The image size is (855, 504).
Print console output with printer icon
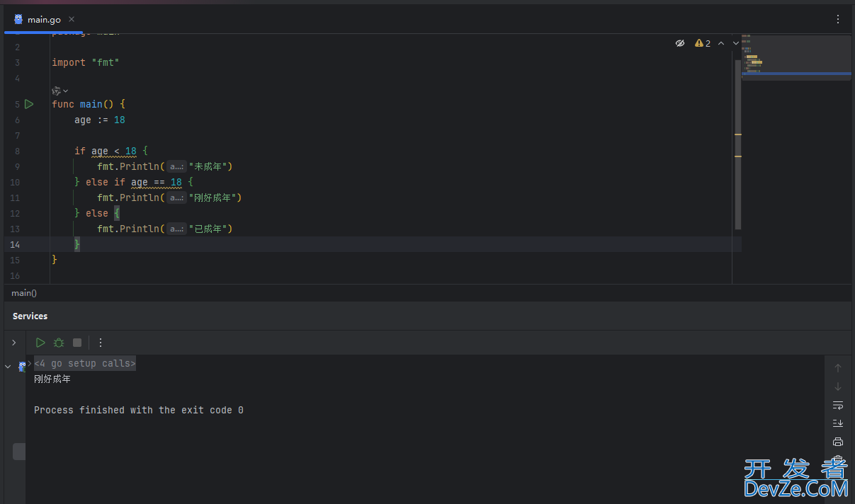838,442
